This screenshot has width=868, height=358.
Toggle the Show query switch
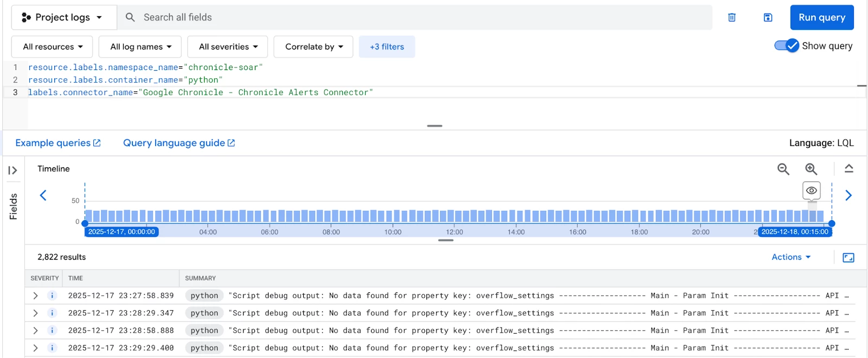tap(787, 46)
